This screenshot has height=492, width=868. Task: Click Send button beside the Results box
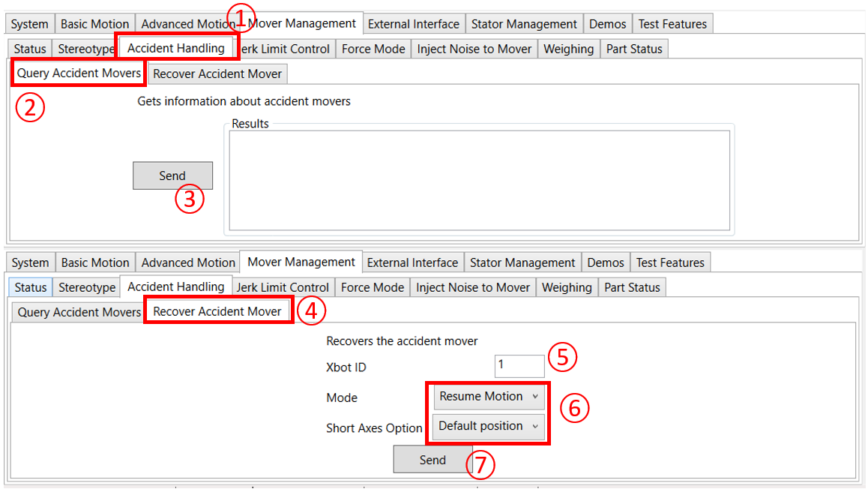click(172, 175)
